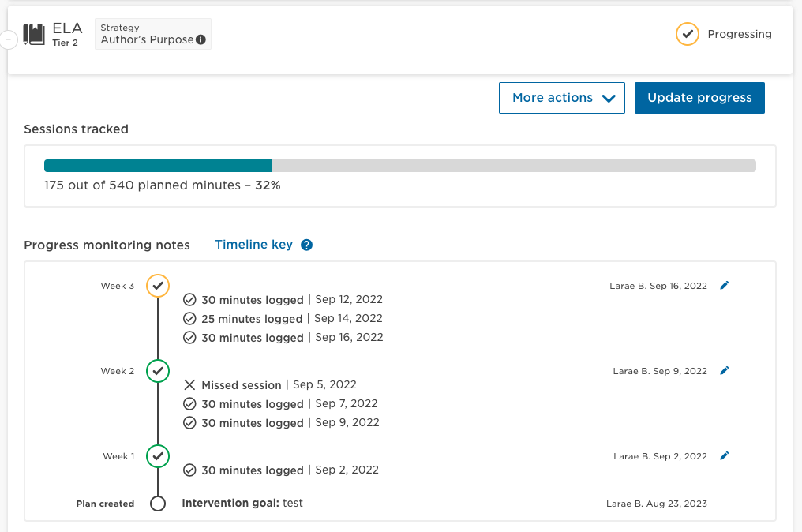The width and height of the screenshot is (802, 532).
Task: Open the Timeline key link
Action: [253, 245]
